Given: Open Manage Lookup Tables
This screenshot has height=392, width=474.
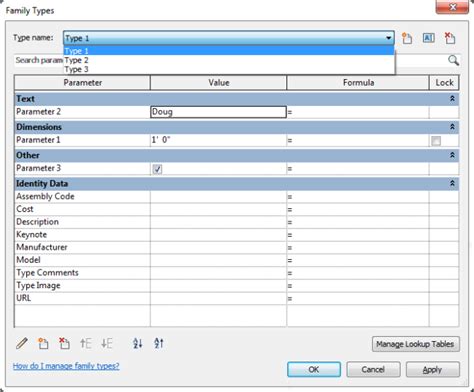Looking at the screenshot, I should click(415, 344).
